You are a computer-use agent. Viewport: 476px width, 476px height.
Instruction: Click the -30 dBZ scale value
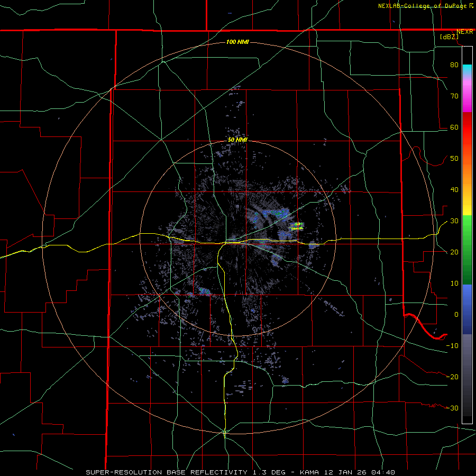click(x=452, y=408)
